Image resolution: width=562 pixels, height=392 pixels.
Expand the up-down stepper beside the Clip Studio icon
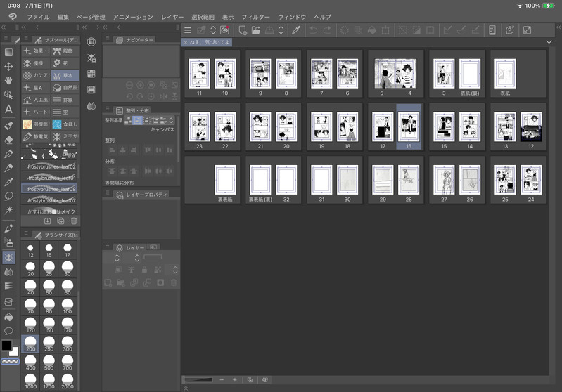(x=213, y=30)
